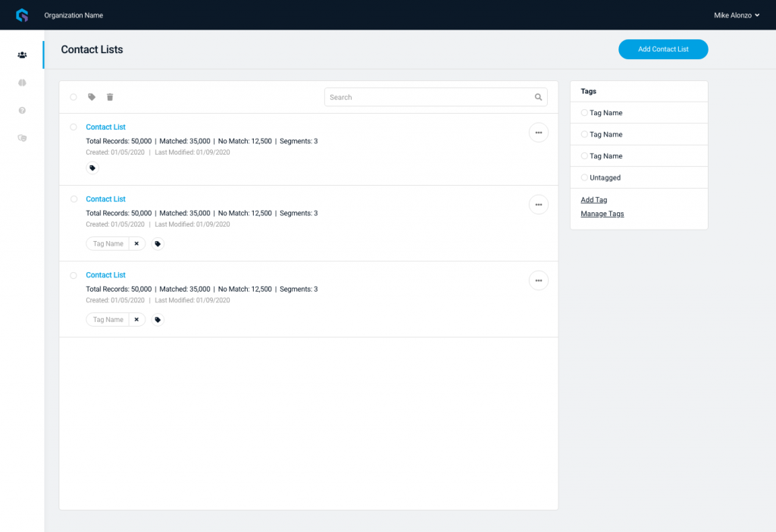Open the three-dot menu of second Contact List
The image size is (776, 532).
click(539, 205)
